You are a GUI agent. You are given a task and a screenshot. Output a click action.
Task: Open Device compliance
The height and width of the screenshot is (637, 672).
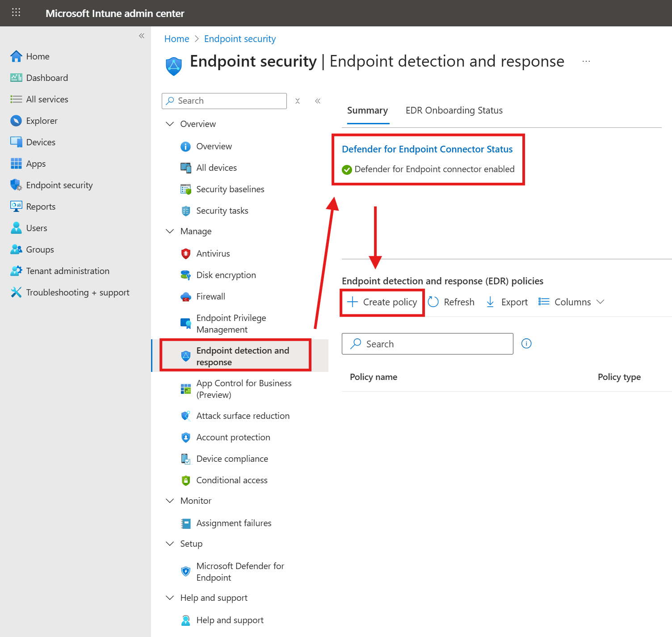(x=232, y=459)
